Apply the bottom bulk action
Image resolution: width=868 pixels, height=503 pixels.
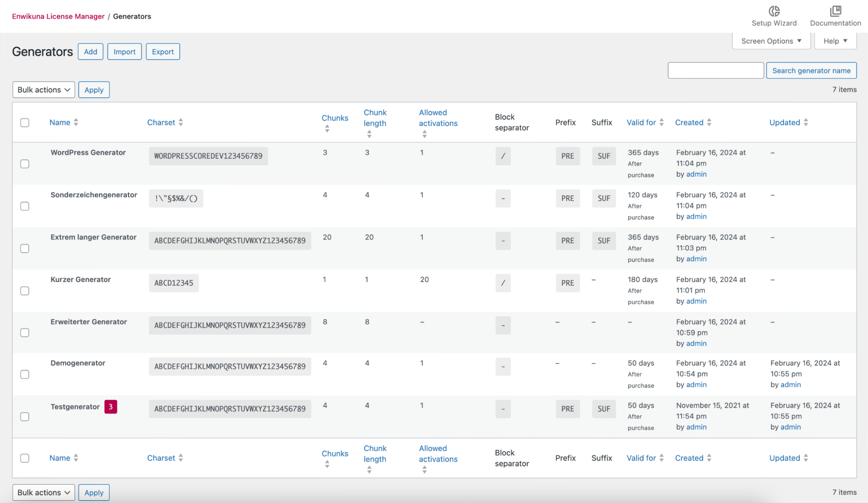coord(94,493)
